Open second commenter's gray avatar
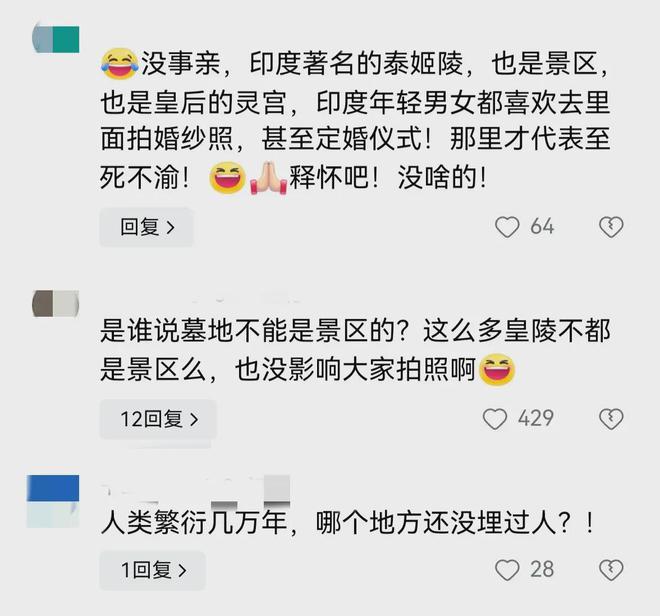The image size is (660, 616). 56,303
